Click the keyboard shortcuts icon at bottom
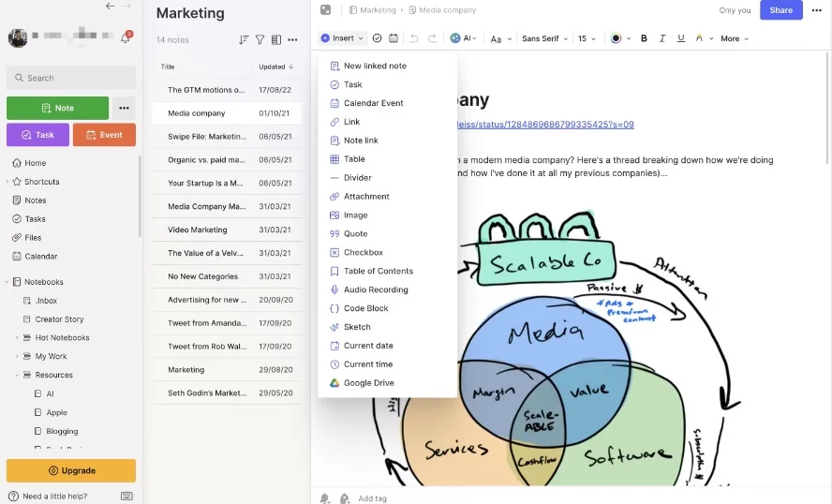This screenshot has height=504, width=832. (x=126, y=496)
